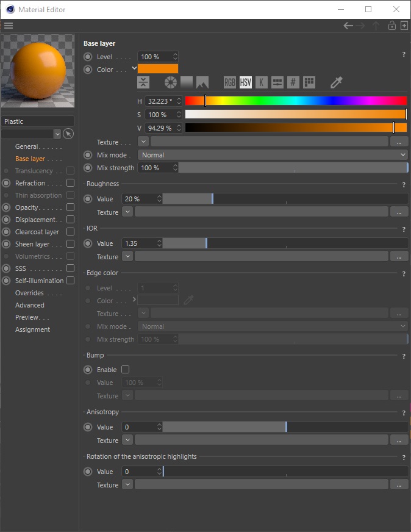Switch to HSV color mode
Viewport: 411px width, 532px height.
246,82
